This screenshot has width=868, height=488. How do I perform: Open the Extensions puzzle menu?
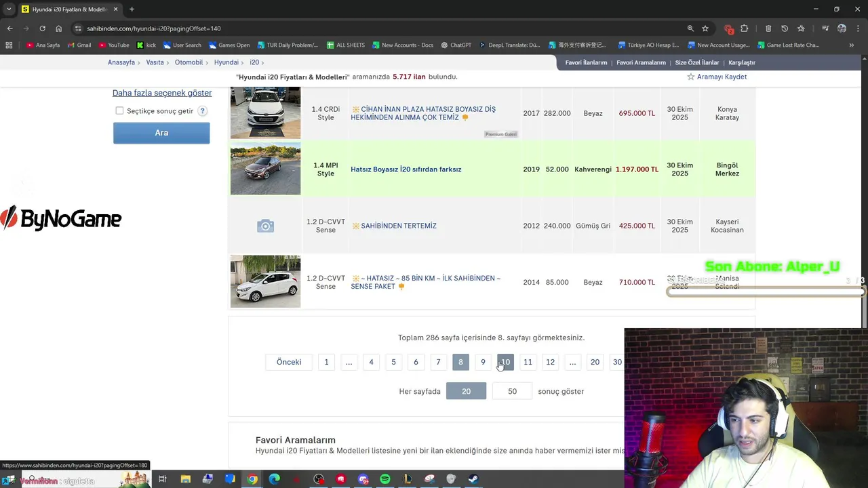745,28
